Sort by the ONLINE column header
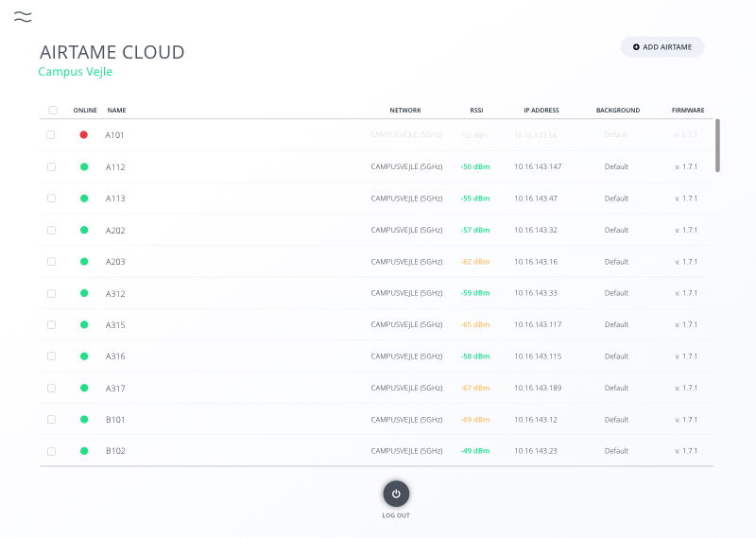This screenshot has width=756, height=538. (85, 110)
